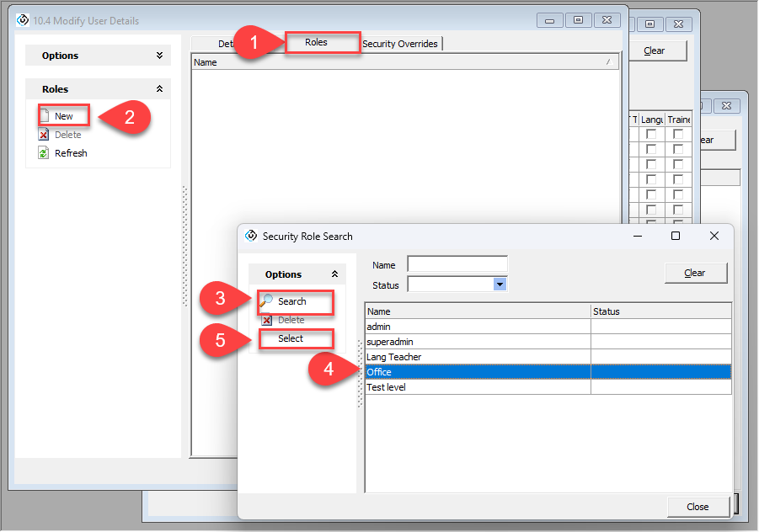This screenshot has height=532, width=759.
Task: Collapse the Roles side panel section
Action: (159, 89)
